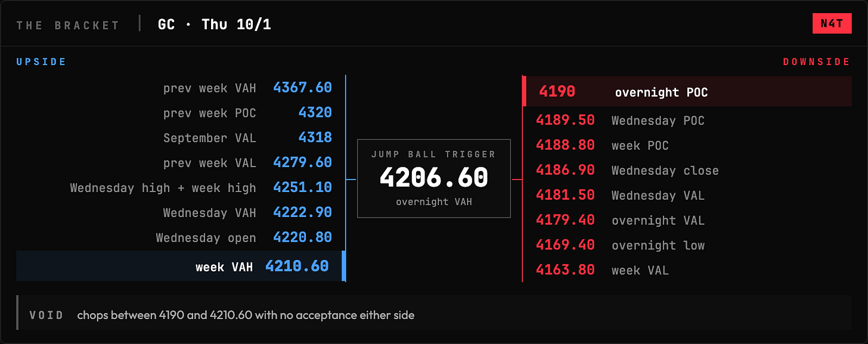Click the UPSIDE column header
868x344 pixels.
tap(41, 62)
